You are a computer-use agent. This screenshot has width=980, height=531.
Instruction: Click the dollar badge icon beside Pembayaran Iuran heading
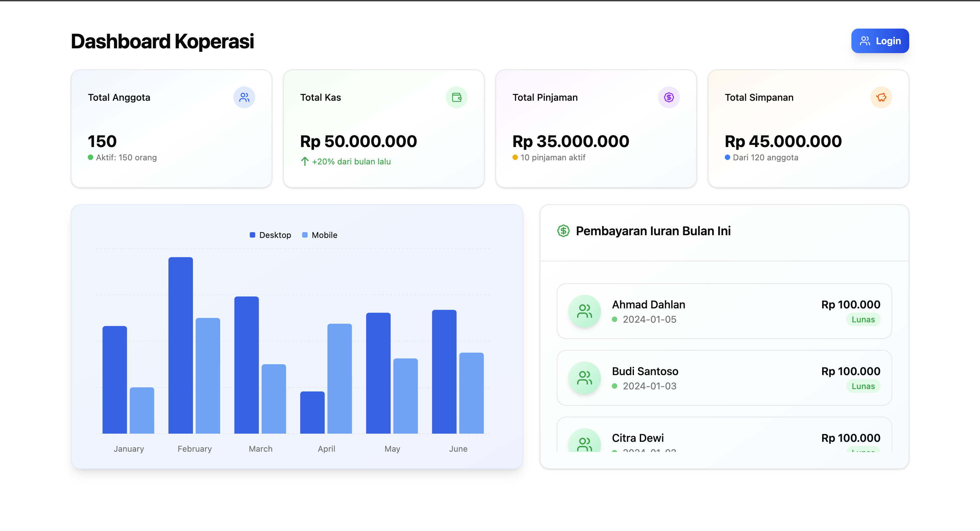point(563,231)
